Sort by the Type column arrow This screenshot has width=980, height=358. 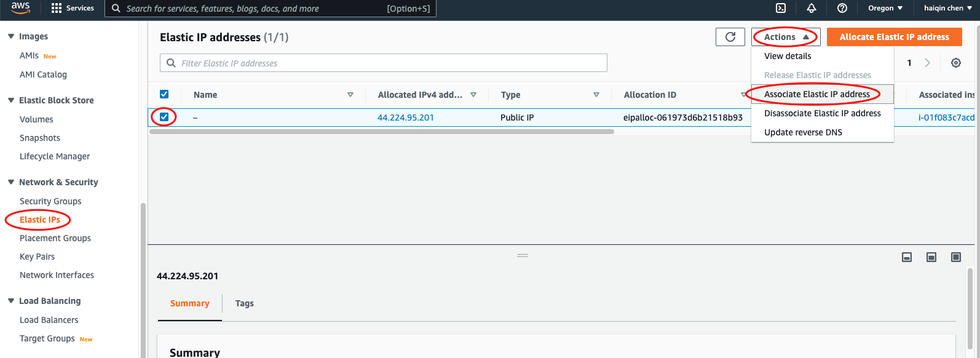point(596,95)
